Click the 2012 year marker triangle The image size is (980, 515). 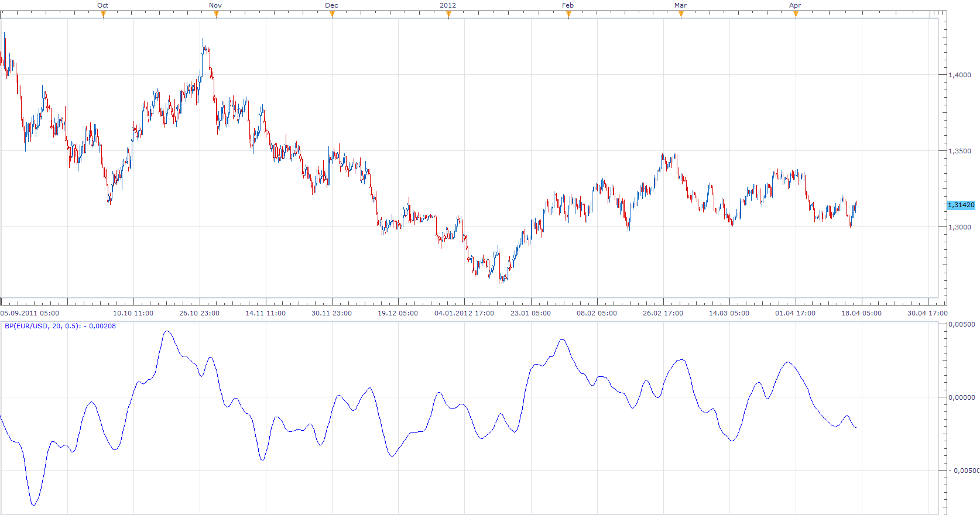pyautogui.click(x=448, y=15)
